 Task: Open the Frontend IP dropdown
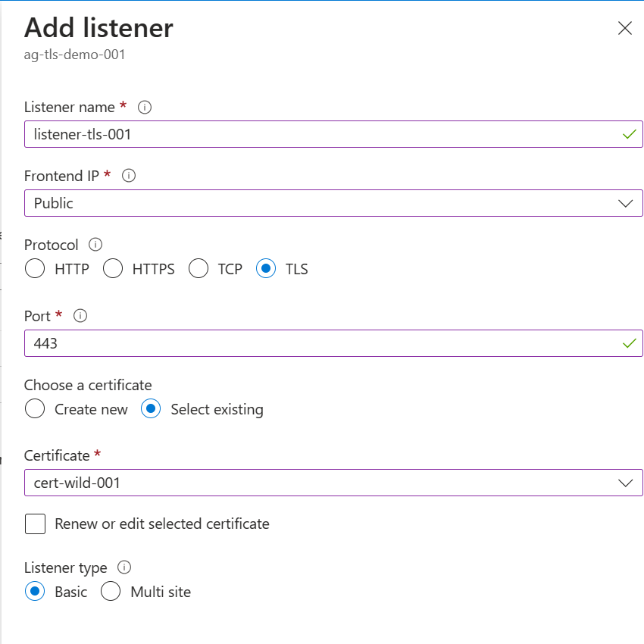point(626,203)
